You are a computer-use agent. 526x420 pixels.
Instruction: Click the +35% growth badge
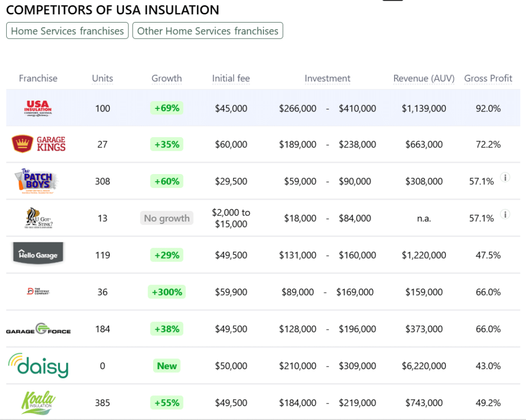pyautogui.click(x=167, y=144)
